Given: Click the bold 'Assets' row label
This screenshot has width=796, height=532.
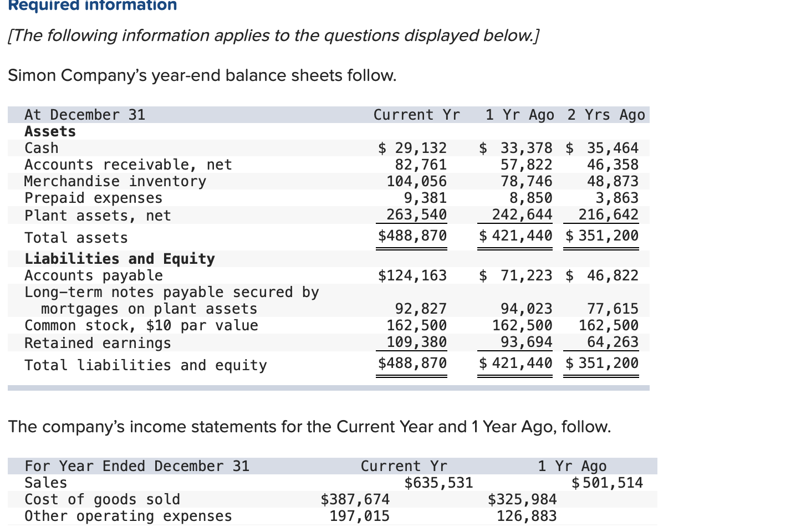Looking at the screenshot, I should [x=50, y=131].
